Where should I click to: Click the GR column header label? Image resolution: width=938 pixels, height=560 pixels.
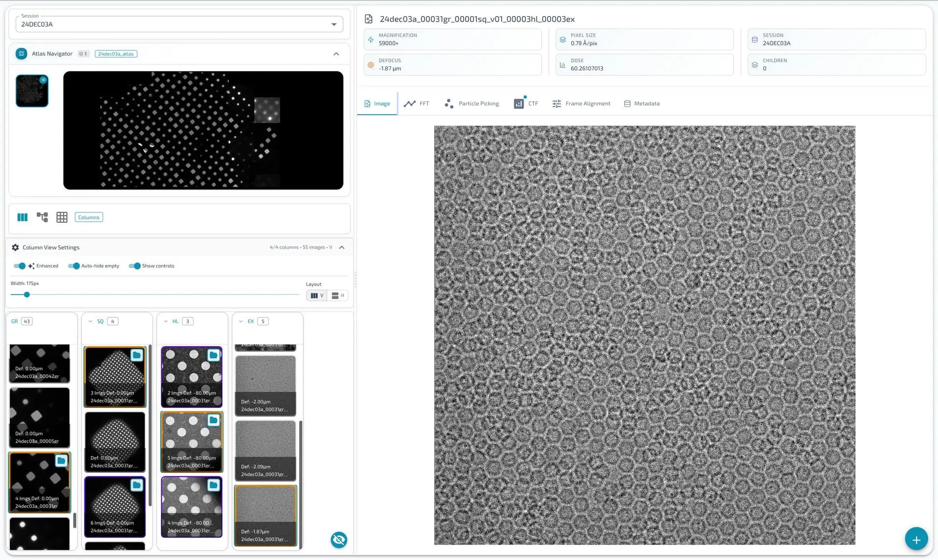(15, 321)
